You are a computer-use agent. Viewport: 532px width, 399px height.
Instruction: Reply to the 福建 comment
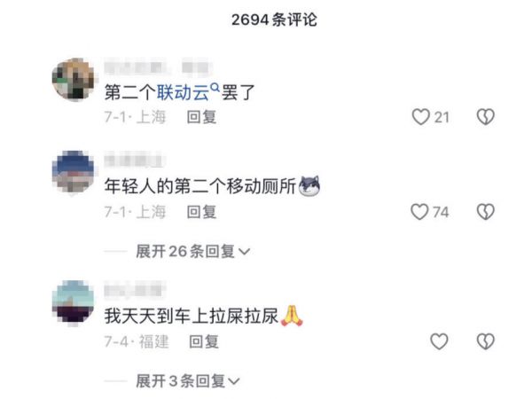point(204,341)
